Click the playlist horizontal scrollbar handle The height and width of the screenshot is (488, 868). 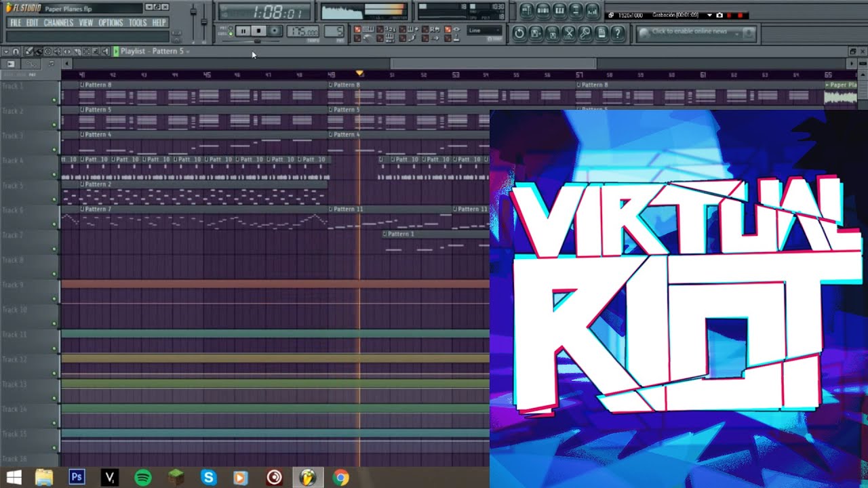(494, 64)
